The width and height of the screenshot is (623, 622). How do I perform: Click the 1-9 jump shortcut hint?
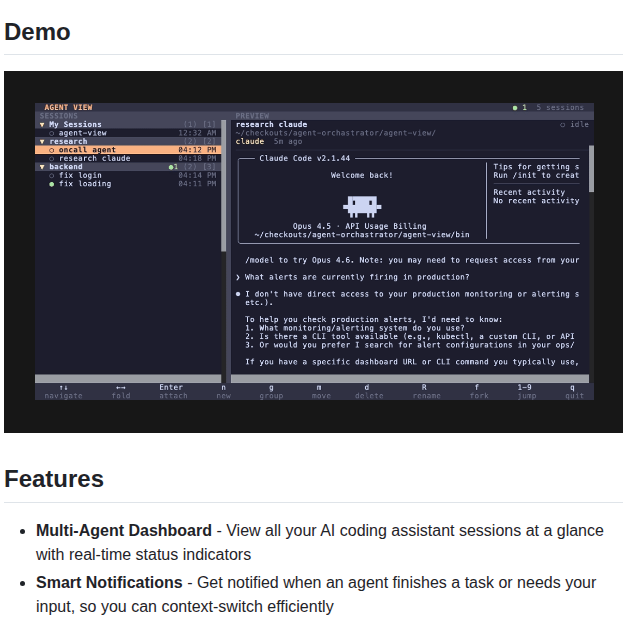[x=526, y=391]
